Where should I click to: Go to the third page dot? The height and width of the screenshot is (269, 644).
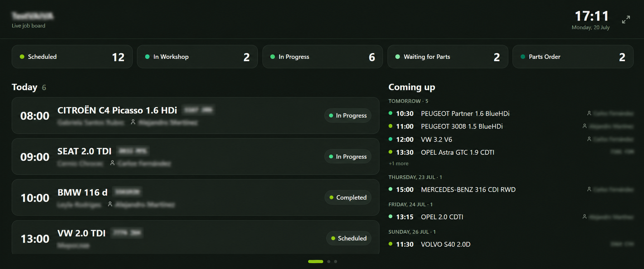point(336,261)
